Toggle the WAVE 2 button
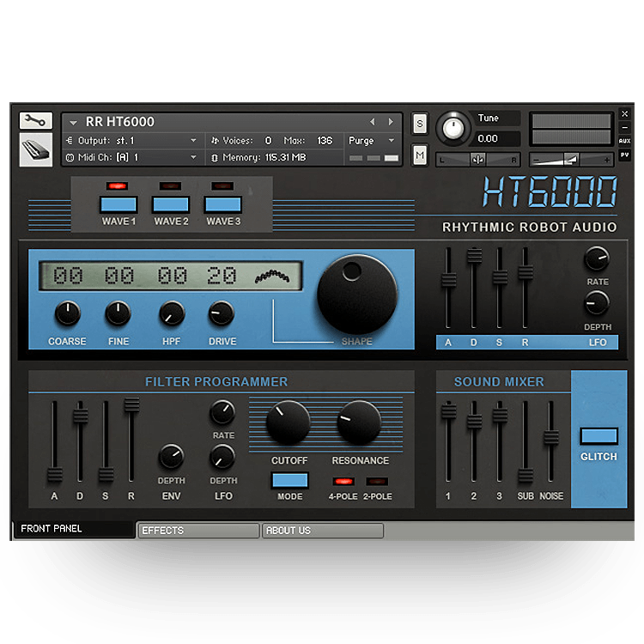Screen dimensions: 644x644 tap(171, 204)
